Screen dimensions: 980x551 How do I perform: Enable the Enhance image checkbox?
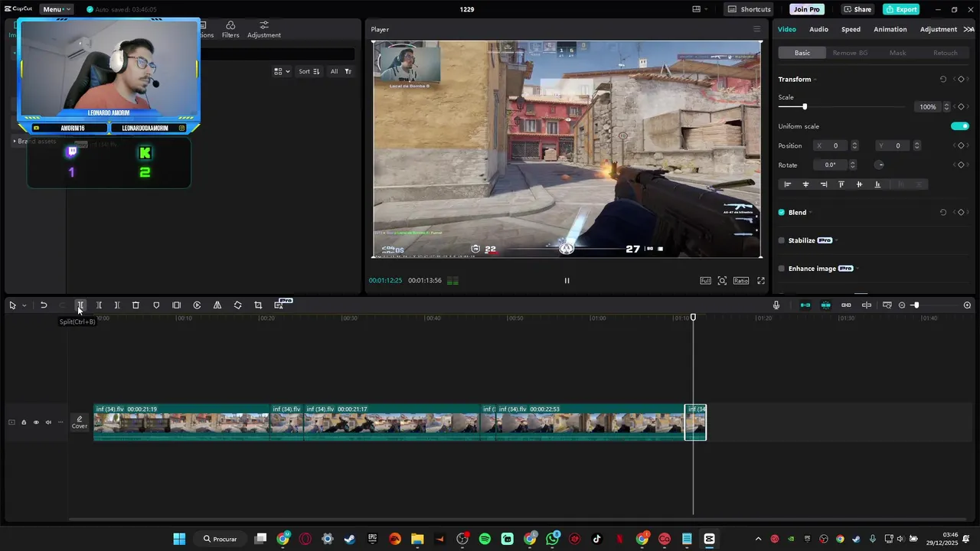click(782, 269)
